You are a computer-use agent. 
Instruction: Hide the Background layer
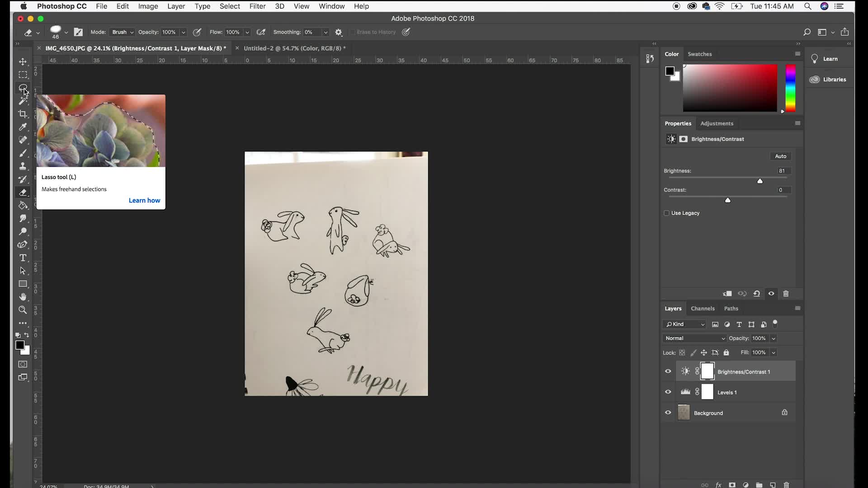pos(668,413)
